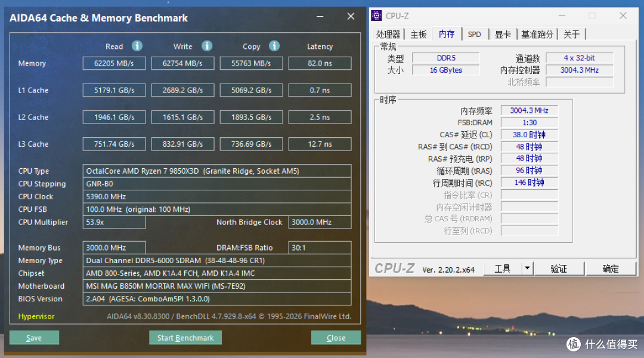Click the Write info icon
644x358 pixels.
tap(207, 46)
